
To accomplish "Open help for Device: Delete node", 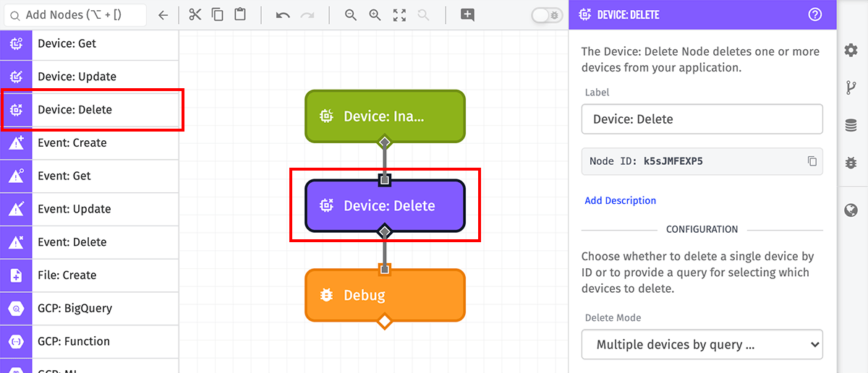I will pos(815,14).
